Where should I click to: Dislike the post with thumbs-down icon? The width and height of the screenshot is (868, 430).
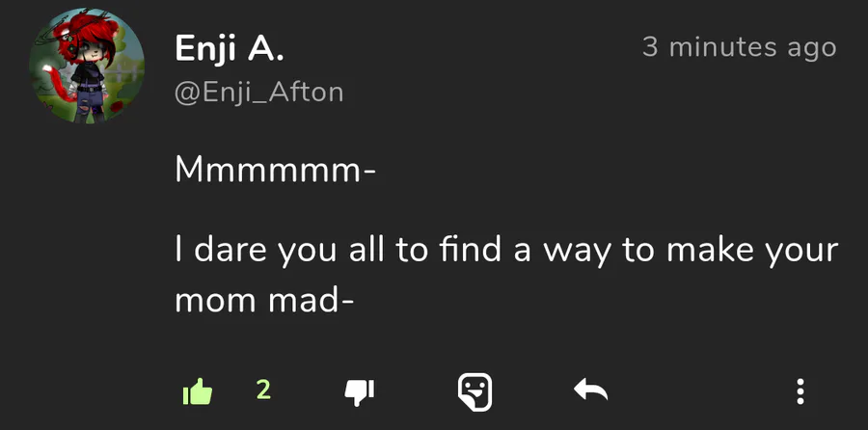pyautogui.click(x=360, y=392)
